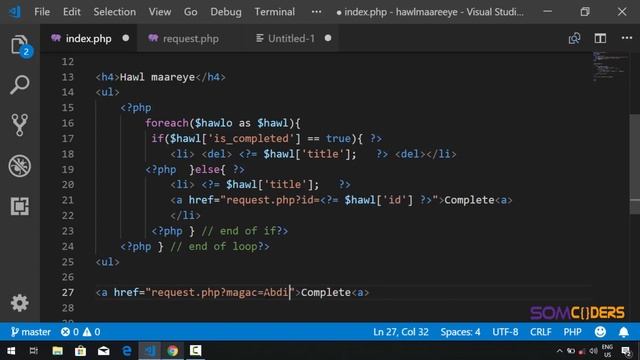Switch to the index.php tab
640x360 pixels.
click(x=88, y=38)
